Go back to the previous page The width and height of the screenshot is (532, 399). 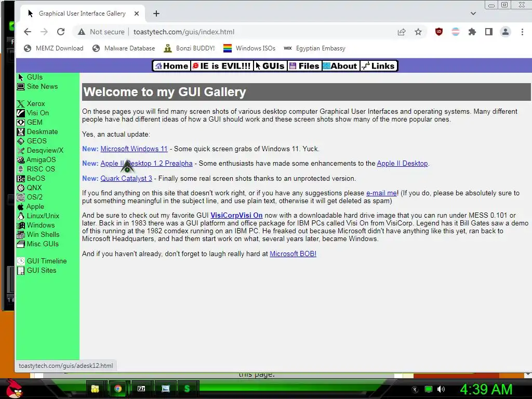click(28, 32)
